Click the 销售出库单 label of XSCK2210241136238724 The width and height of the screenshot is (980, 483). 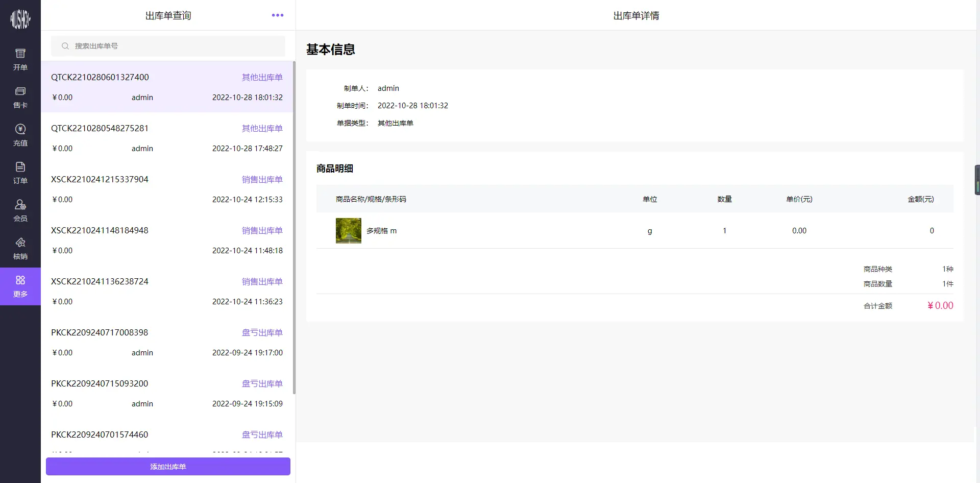pyautogui.click(x=262, y=282)
